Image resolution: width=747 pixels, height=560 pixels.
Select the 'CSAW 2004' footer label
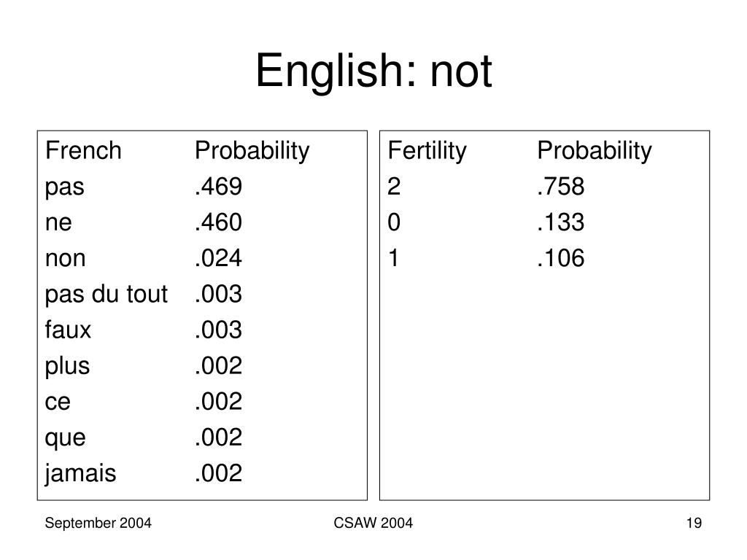pyautogui.click(x=373, y=523)
